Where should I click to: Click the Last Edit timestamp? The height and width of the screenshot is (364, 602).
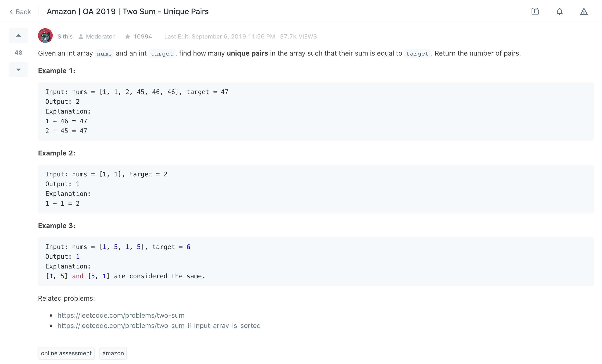point(219,37)
